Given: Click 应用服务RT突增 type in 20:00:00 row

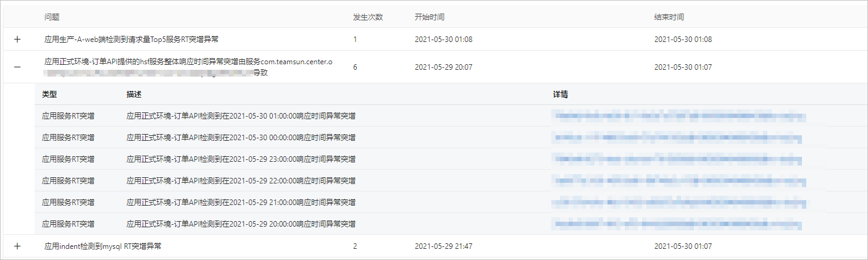Looking at the screenshot, I should coord(69,224).
